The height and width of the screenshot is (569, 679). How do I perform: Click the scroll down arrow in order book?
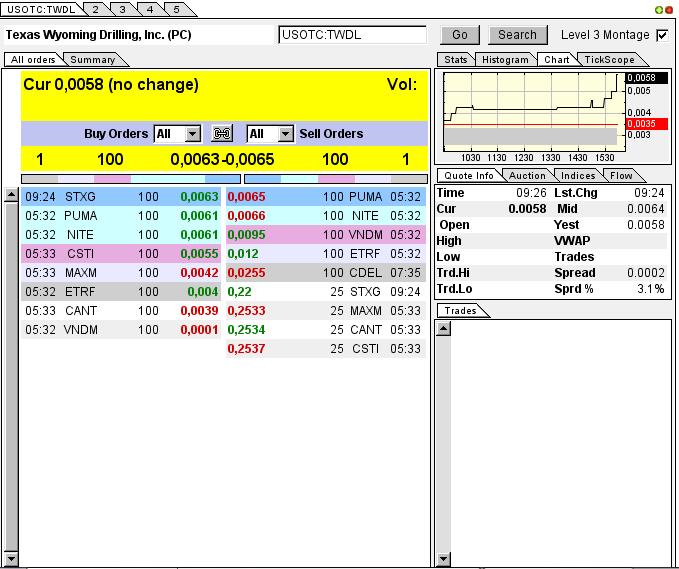(x=12, y=556)
